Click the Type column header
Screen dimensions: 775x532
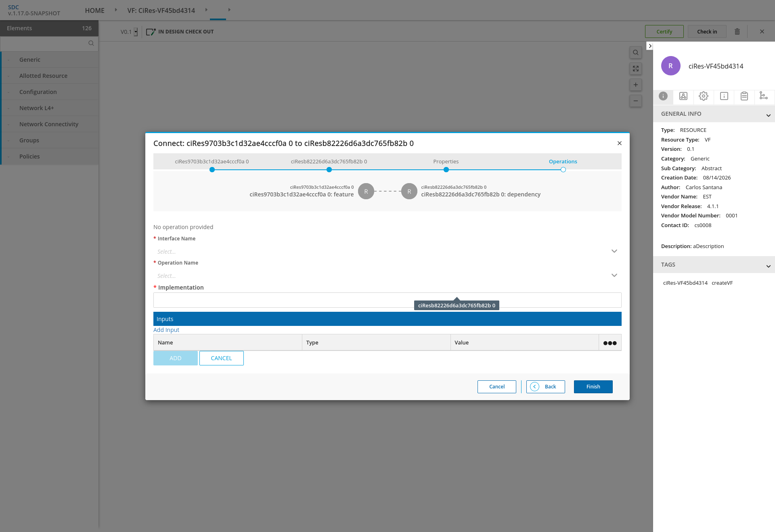coord(376,342)
